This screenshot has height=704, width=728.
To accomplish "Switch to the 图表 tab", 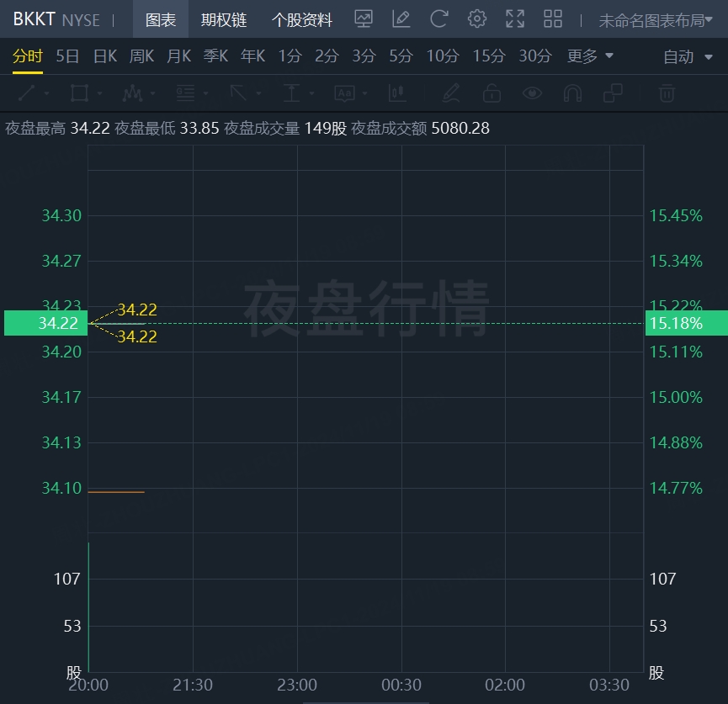I will tap(161, 19).
